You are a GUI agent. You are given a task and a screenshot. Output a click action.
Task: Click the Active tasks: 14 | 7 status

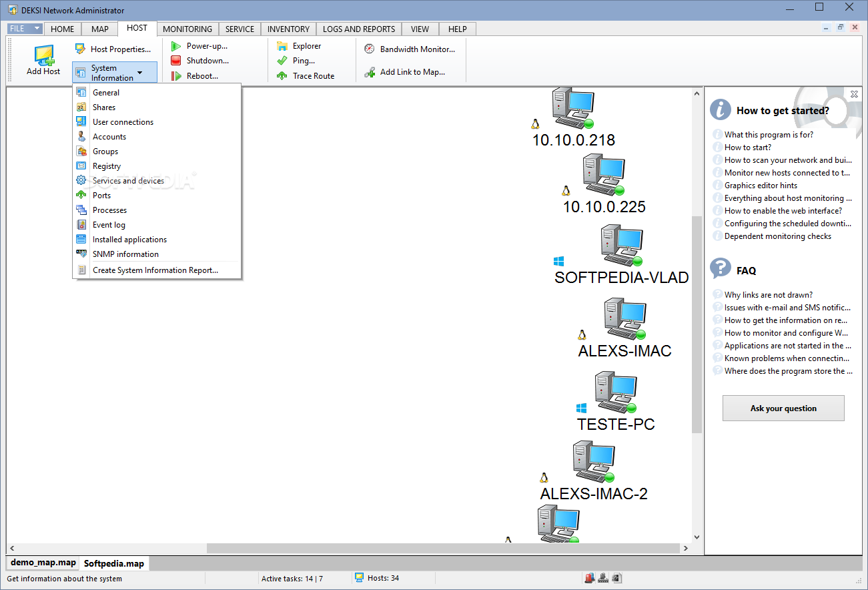click(292, 579)
